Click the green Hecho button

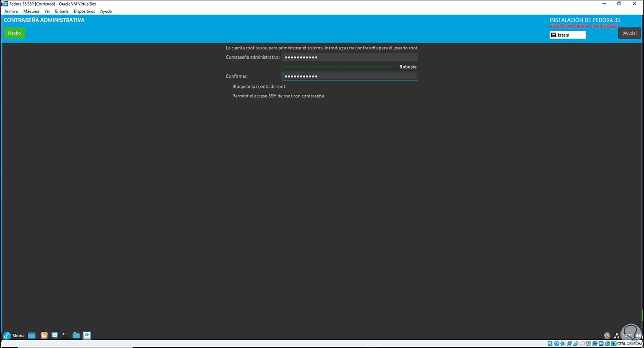15,33
